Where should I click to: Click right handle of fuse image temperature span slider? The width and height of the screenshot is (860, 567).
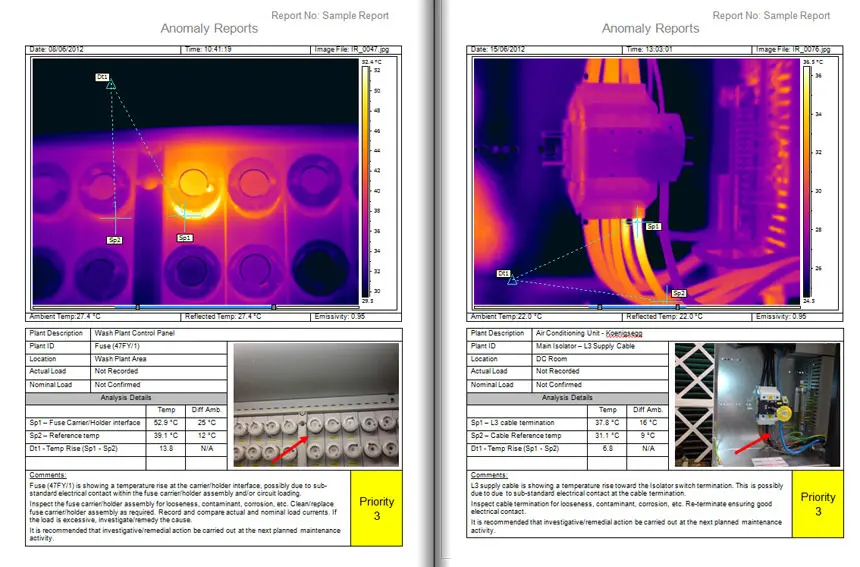(x=273, y=307)
